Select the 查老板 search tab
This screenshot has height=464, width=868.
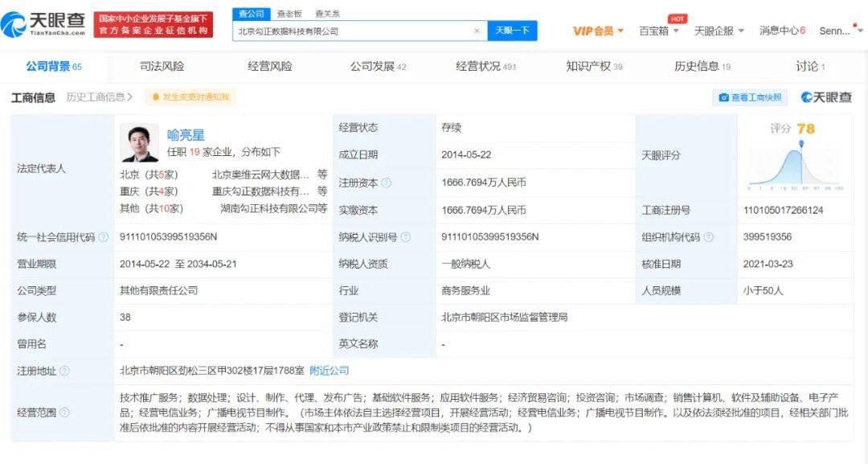point(289,14)
